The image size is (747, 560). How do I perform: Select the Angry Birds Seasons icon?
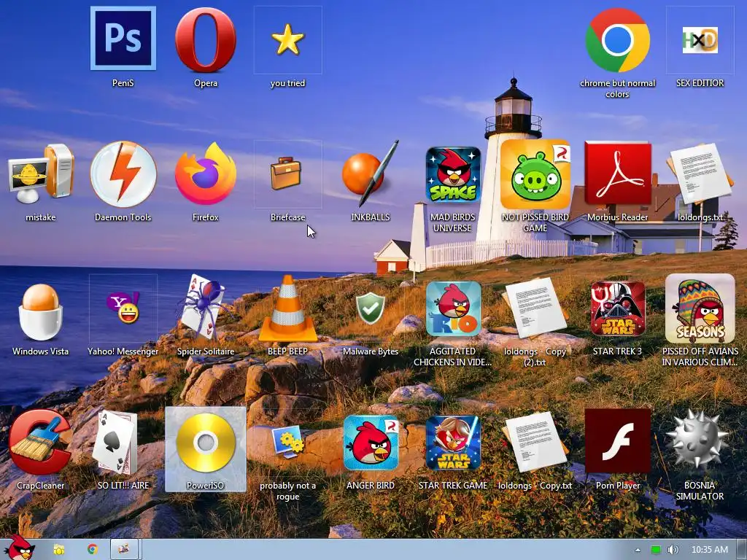pos(700,308)
